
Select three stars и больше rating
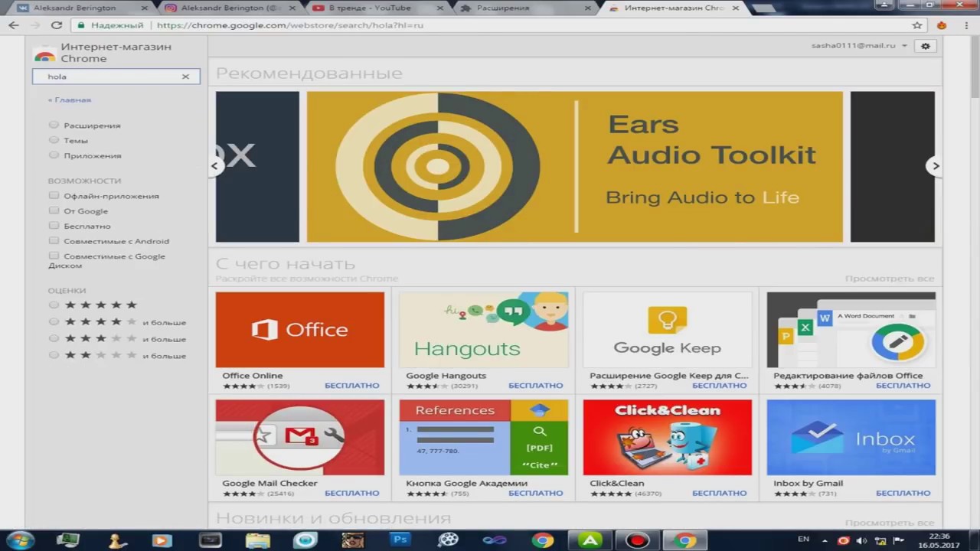pyautogui.click(x=54, y=339)
